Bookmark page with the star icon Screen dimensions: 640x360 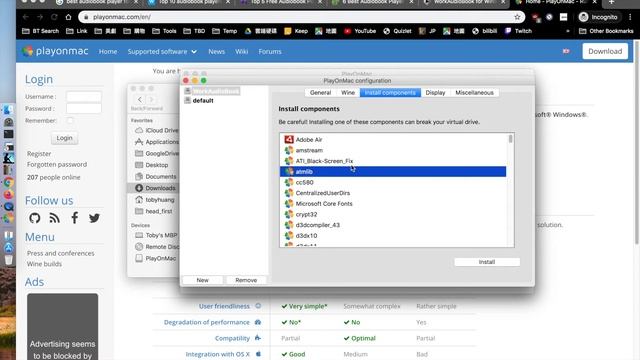tap(517, 17)
